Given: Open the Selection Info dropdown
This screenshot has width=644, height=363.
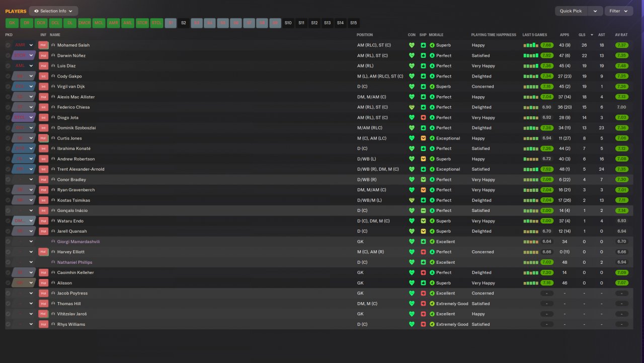Looking at the screenshot, I should (53, 11).
